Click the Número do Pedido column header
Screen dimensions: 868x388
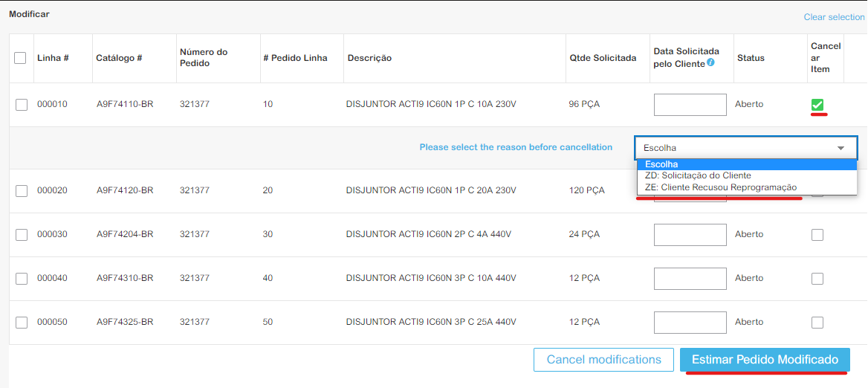tap(204, 57)
